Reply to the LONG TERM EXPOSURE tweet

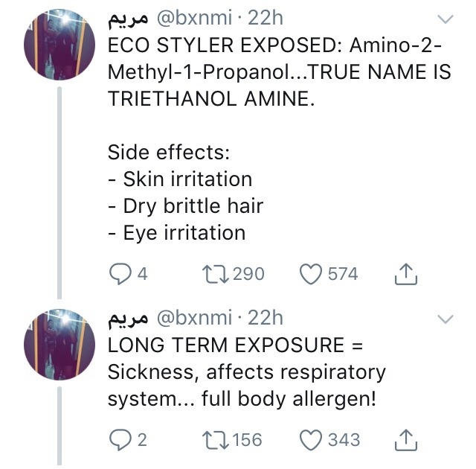pyautogui.click(x=120, y=440)
